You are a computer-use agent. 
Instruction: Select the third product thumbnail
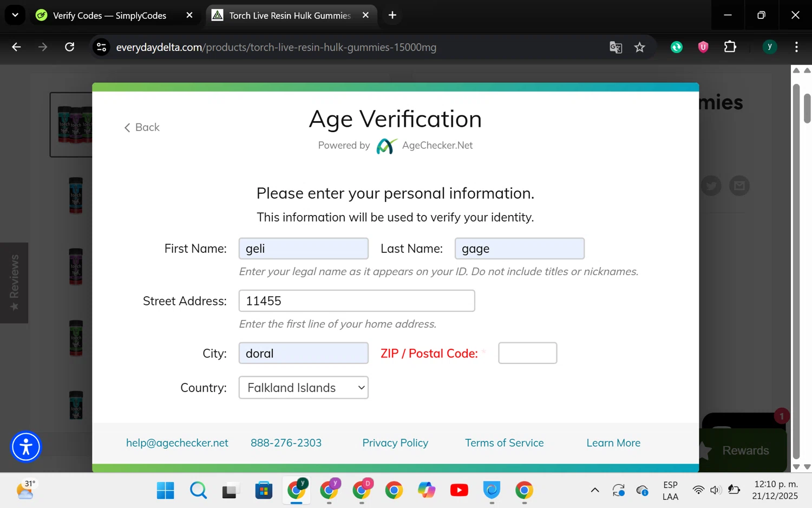click(x=76, y=266)
